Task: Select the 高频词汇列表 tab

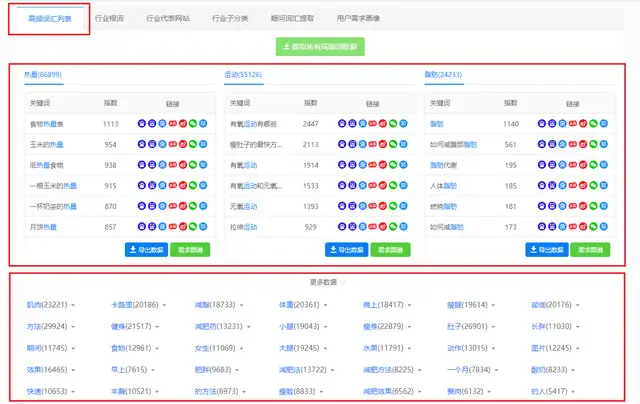Action: coord(50,19)
